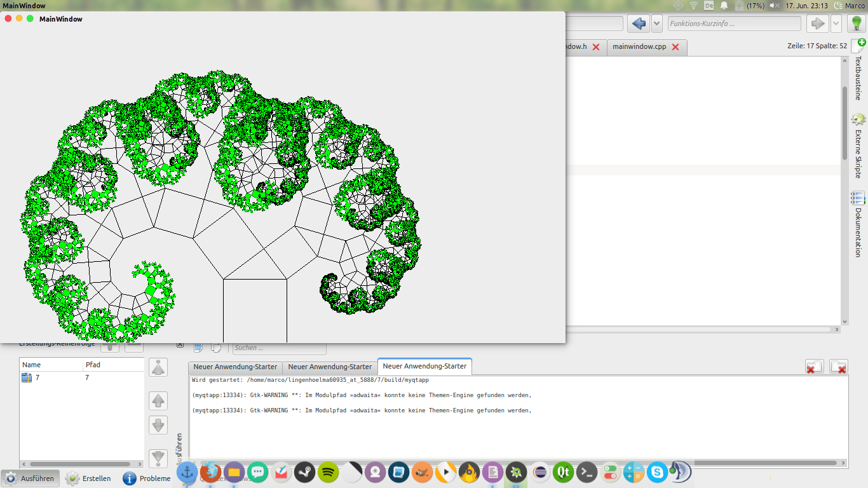Click the Funktions-Kurzinfo input field
Viewport: 868px width, 488px height.
coord(733,24)
